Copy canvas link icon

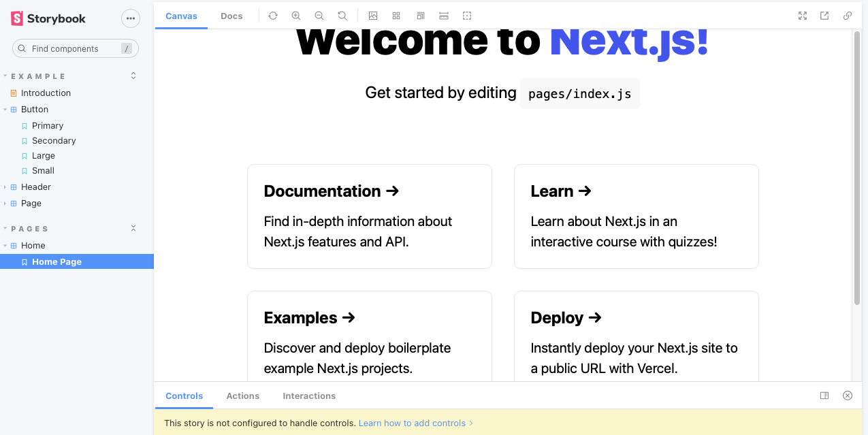click(x=848, y=16)
